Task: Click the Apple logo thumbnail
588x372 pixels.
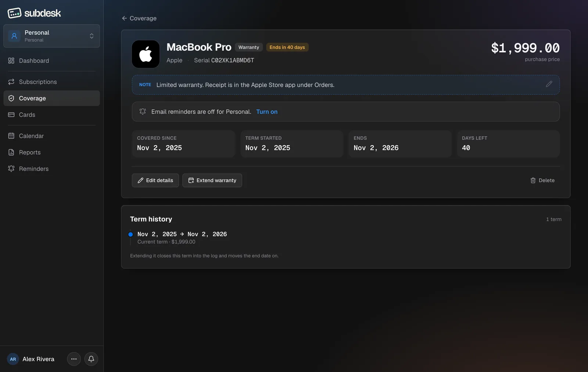Action: point(146,54)
